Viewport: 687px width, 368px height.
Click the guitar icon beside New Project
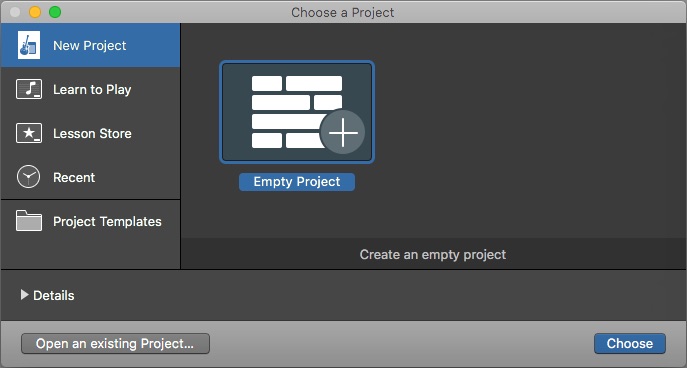pos(29,45)
